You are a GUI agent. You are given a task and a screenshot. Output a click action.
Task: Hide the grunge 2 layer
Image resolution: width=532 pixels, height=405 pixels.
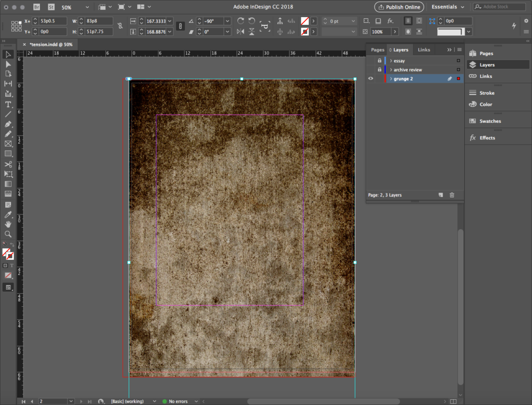click(371, 79)
